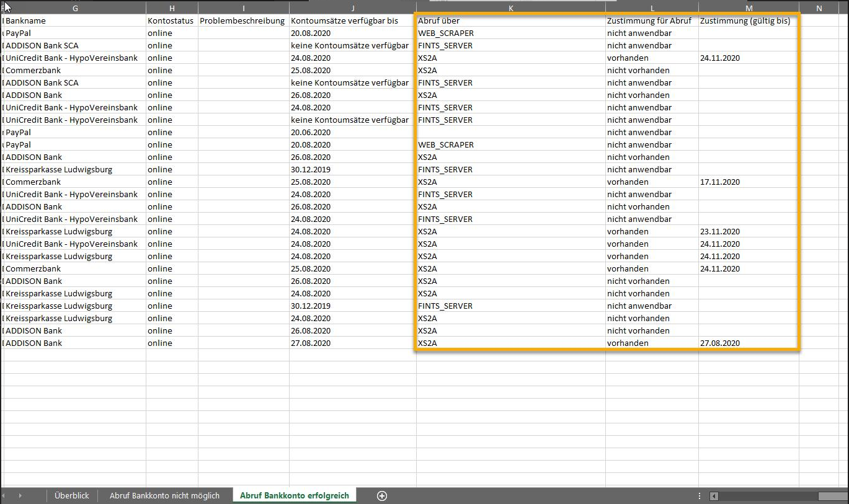Switch to the Überblick sheet tab
Screen dimensions: 849x504
point(72,495)
